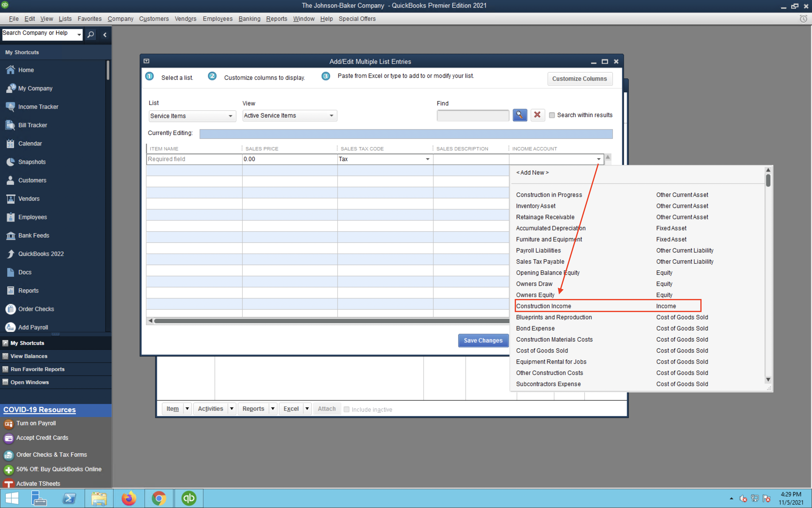Open File Explorer from taskbar
The image size is (812, 508).
(99, 498)
